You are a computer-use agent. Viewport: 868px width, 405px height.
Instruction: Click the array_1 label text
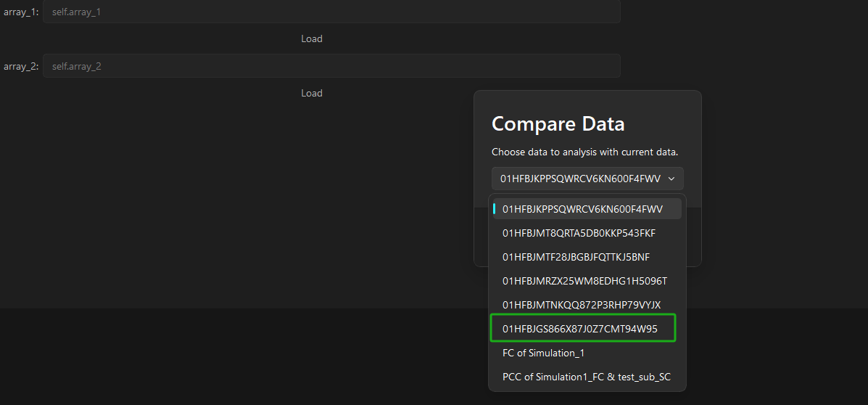pos(20,12)
